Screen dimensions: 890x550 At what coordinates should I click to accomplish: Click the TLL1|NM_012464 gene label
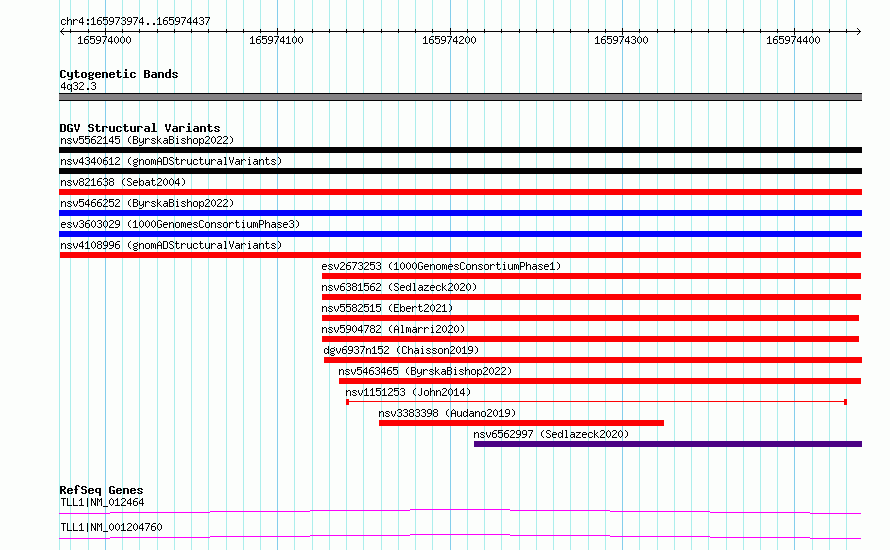pos(102,502)
